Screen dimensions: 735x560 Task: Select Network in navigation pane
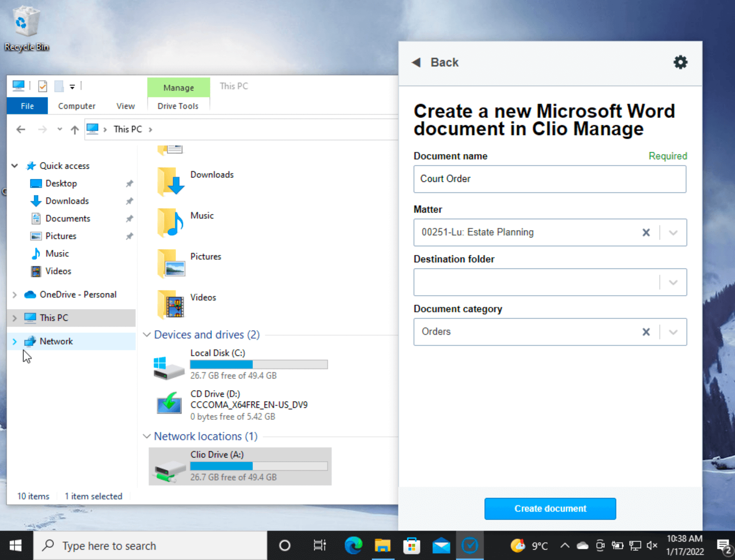coord(56,341)
